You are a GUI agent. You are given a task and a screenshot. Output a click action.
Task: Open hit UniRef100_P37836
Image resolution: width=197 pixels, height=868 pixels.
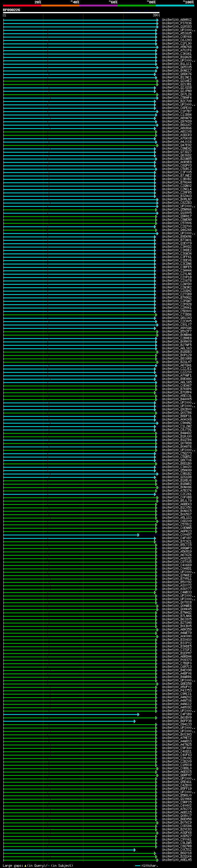click(x=177, y=23)
